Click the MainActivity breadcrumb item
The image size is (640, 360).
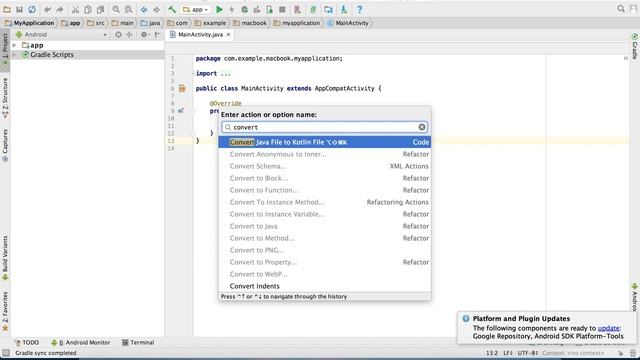348,23
